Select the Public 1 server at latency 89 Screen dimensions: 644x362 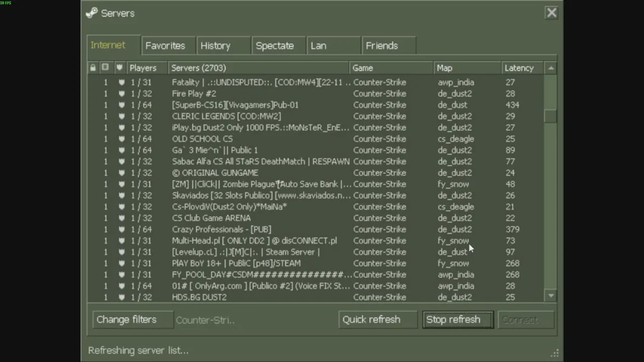pyautogui.click(x=316, y=150)
